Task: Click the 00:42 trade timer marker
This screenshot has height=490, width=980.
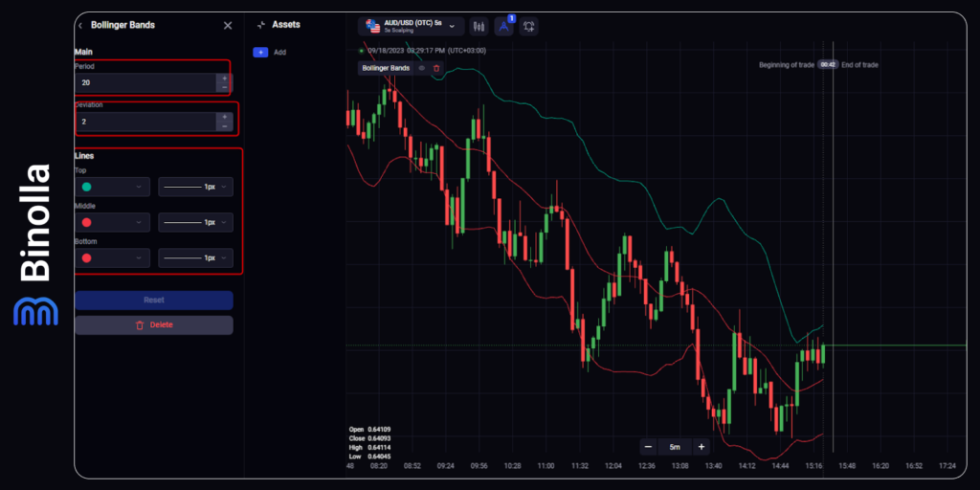Action: (828, 64)
